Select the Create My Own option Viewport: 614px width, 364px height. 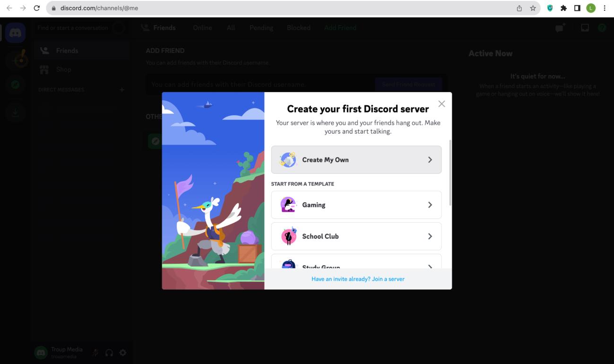(356, 160)
